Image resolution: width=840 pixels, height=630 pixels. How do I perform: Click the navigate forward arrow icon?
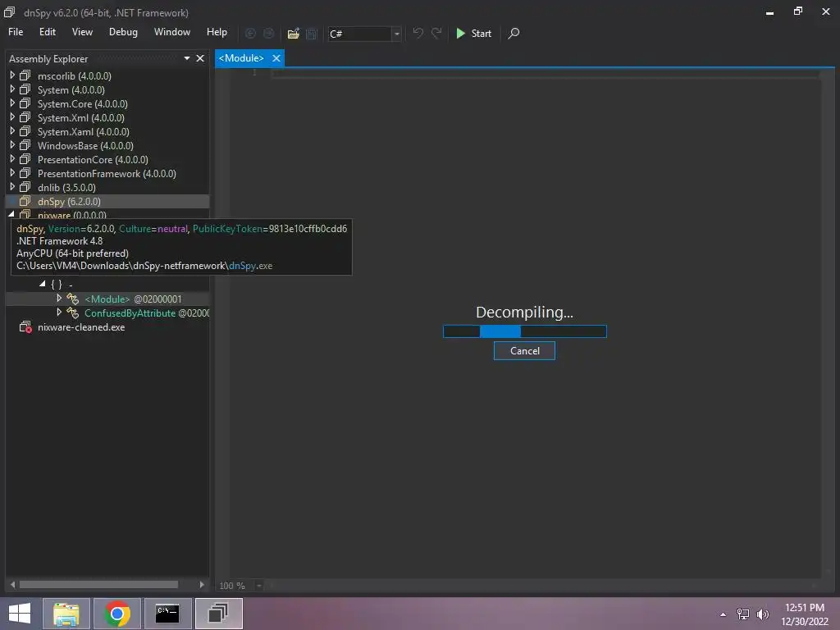(268, 33)
